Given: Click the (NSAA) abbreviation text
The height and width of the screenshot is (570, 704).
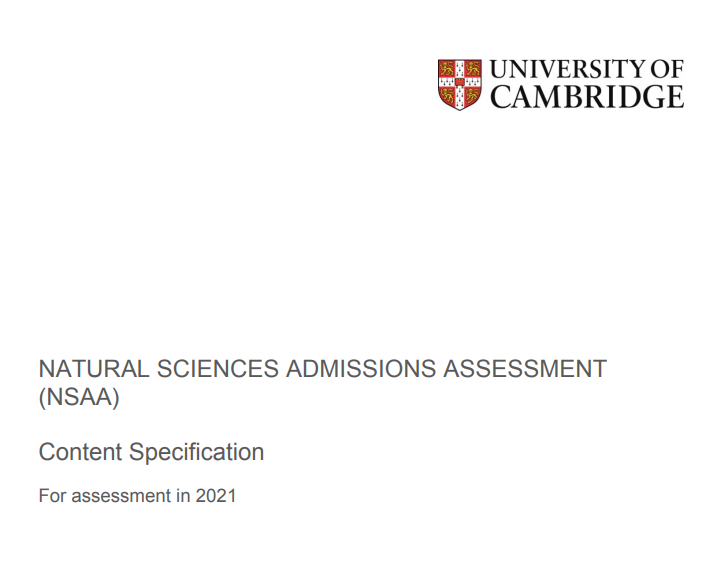Looking at the screenshot, I should (79, 397).
